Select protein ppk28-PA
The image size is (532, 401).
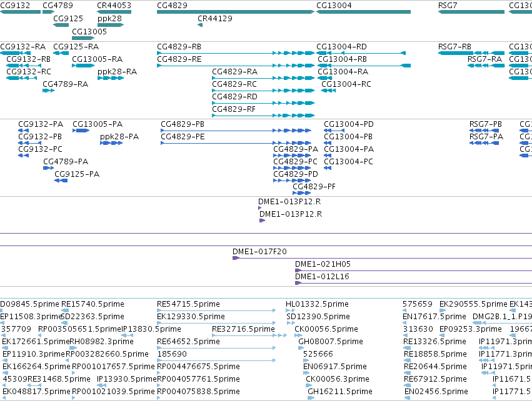coord(119,137)
